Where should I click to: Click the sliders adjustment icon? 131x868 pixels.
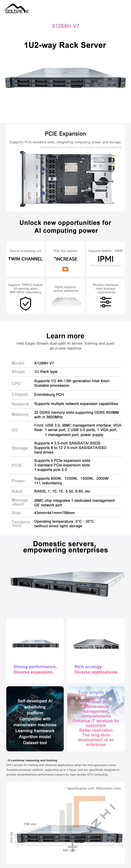click(105, 302)
